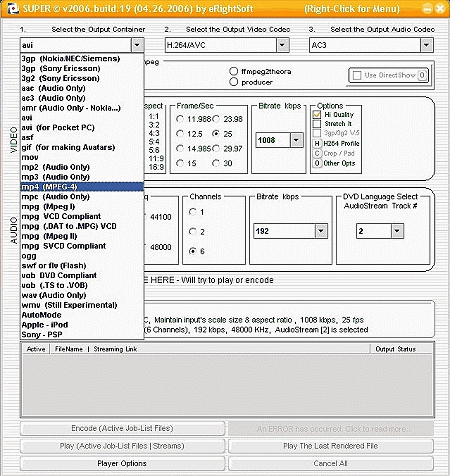Pick vob DVD Compliant container
450x476 pixels.
pyautogui.click(x=82, y=276)
